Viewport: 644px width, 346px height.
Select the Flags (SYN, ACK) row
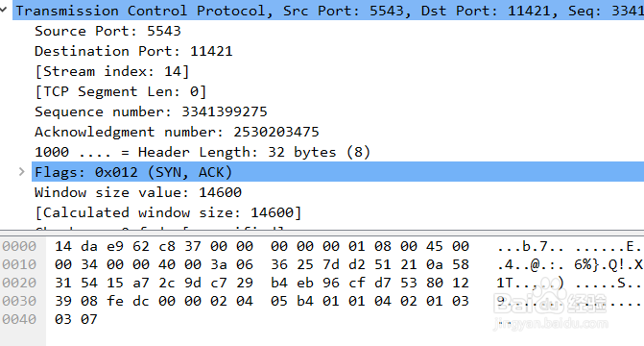(338, 172)
